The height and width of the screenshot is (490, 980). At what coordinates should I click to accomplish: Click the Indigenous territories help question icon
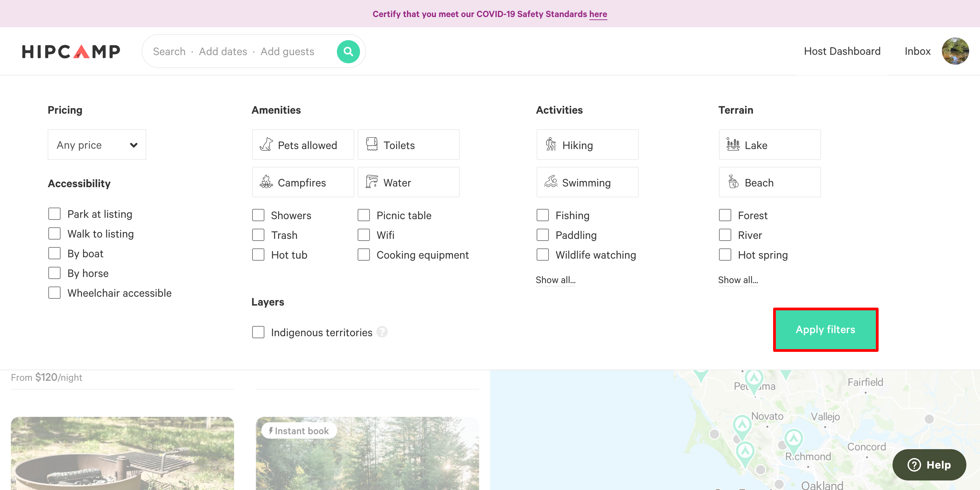[x=382, y=332]
